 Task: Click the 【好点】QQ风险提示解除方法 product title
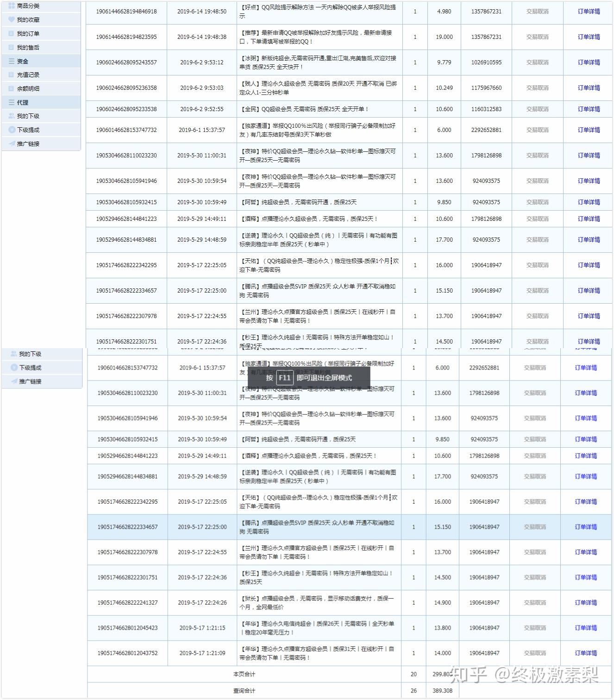318,12
